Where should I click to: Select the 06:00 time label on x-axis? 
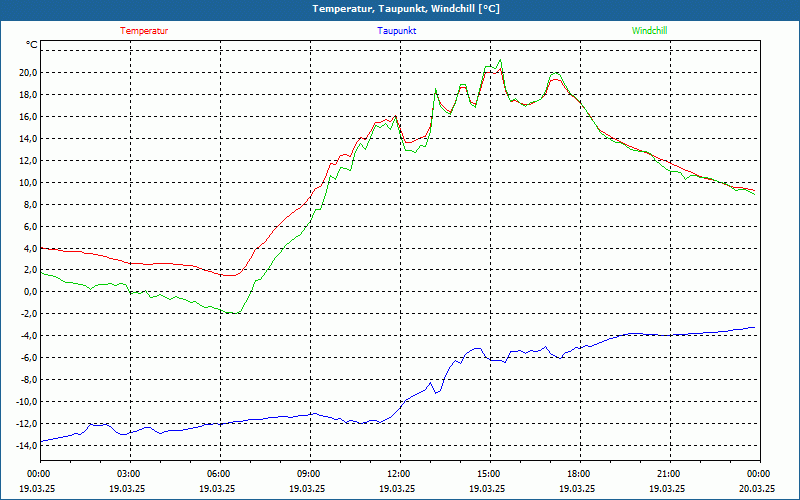[x=219, y=474]
